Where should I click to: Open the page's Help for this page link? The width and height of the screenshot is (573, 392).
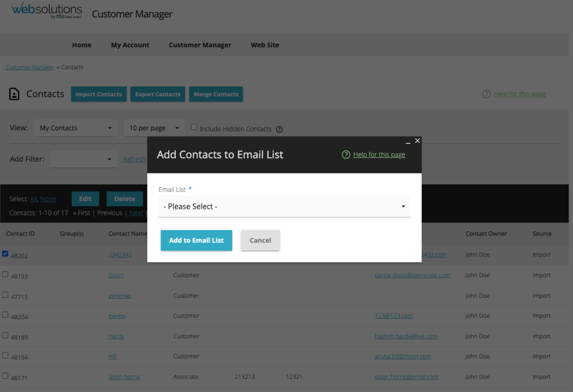pyautogui.click(x=520, y=94)
